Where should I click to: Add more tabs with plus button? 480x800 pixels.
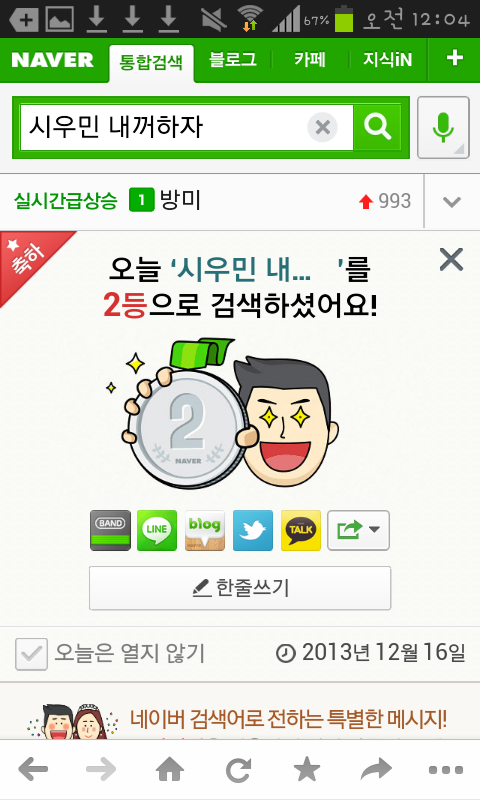click(454, 58)
